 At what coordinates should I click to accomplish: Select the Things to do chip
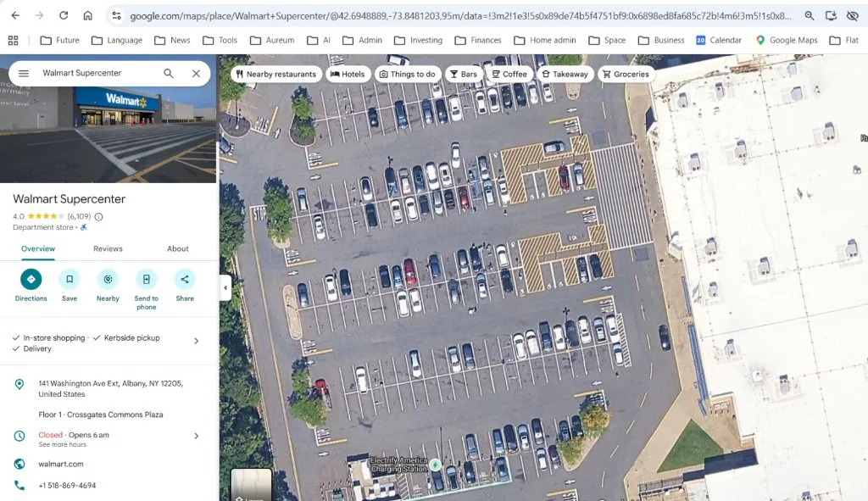click(408, 75)
